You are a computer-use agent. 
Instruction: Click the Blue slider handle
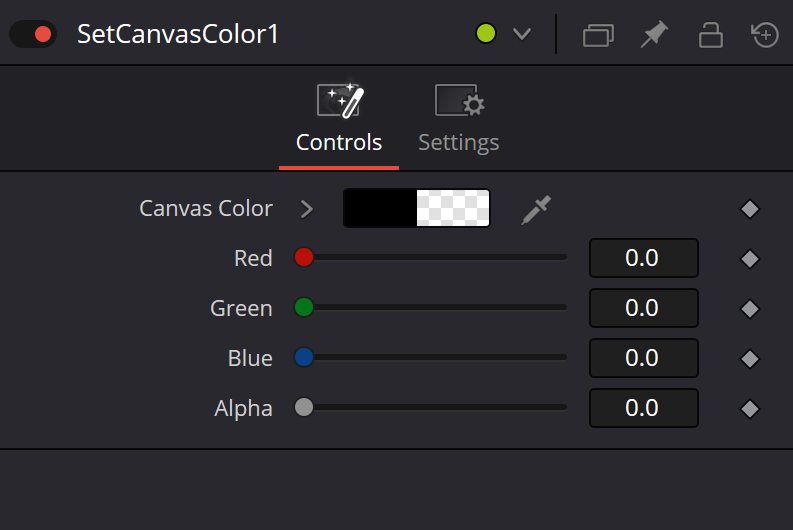304,357
